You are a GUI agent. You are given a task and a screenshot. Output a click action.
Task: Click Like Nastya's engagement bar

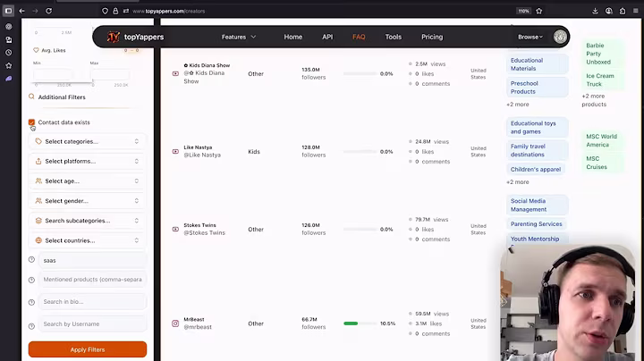click(360, 152)
